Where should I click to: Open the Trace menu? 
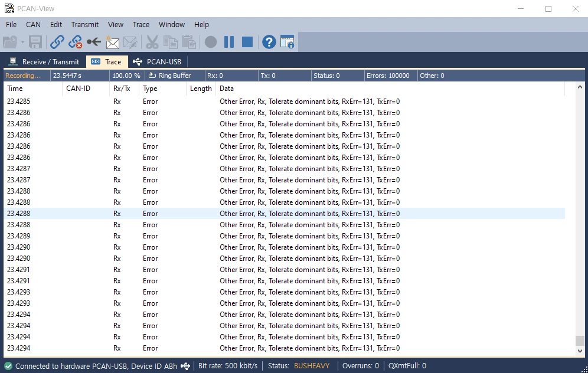[x=141, y=24]
